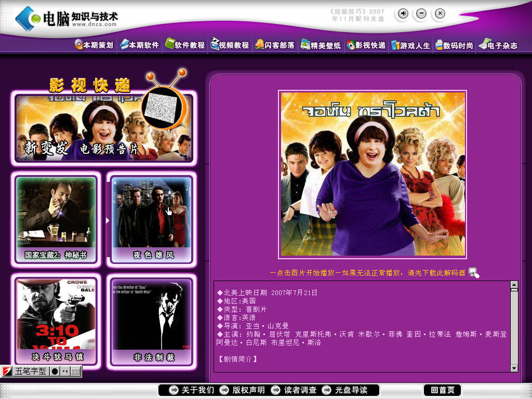Select the 视频教程 menu item
Image resolution: width=532 pixels, height=399 pixels.
tap(230, 45)
